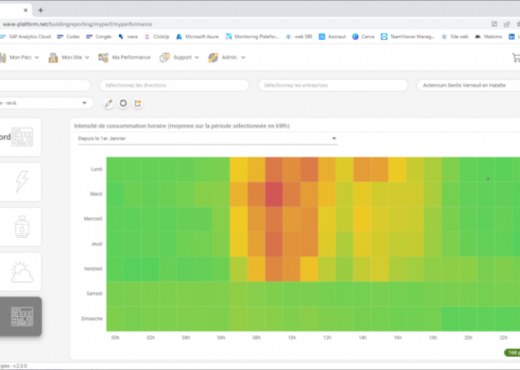
Task: Click the shopping cart icon
Action: pos(516,57)
